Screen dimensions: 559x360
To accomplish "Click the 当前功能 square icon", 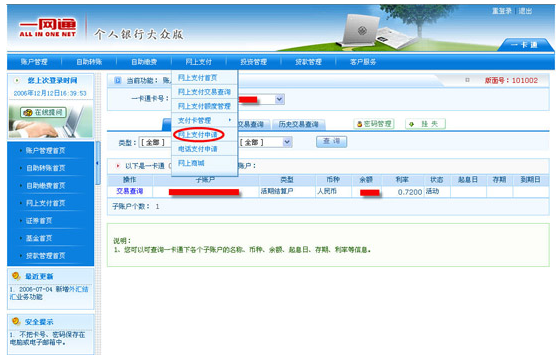I will [118, 81].
